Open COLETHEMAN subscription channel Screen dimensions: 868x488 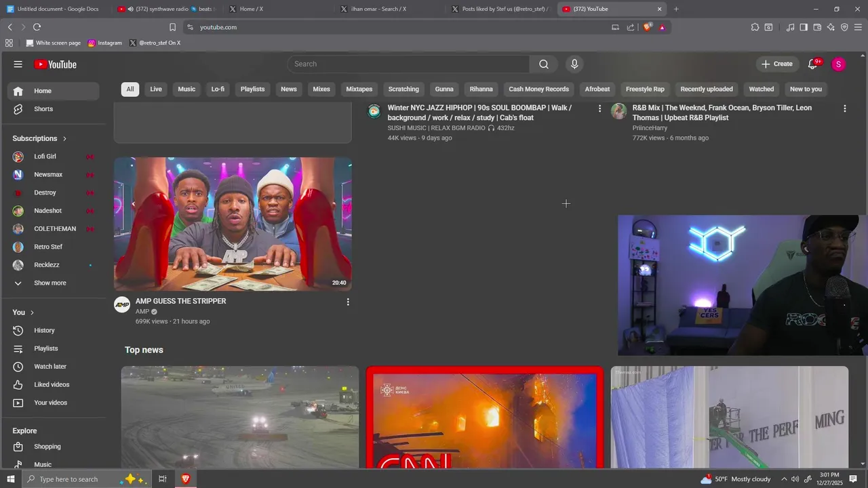pos(52,229)
